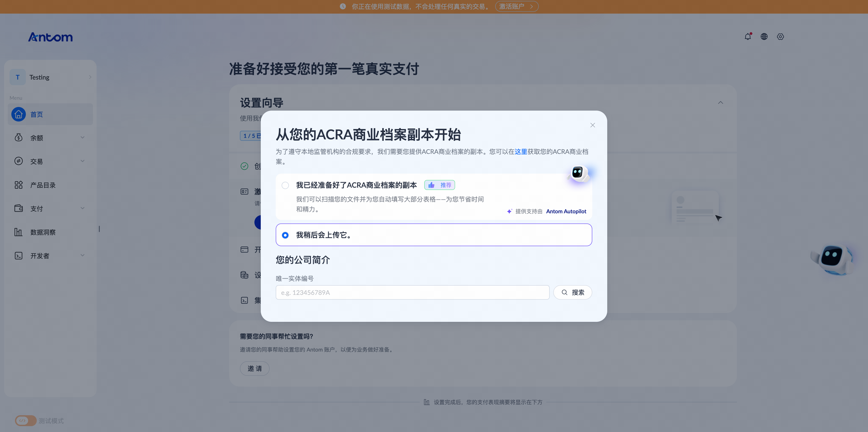Image resolution: width=868 pixels, height=432 pixels.
Task: Expand the 开发者 menu chevron
Action: 83,255
